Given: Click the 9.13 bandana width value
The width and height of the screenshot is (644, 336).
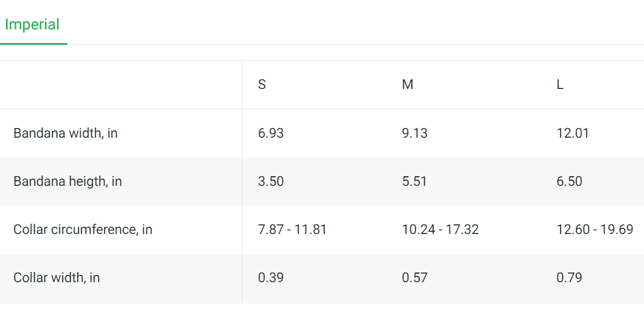Looking at the screenshot, I should coord(415,134).
